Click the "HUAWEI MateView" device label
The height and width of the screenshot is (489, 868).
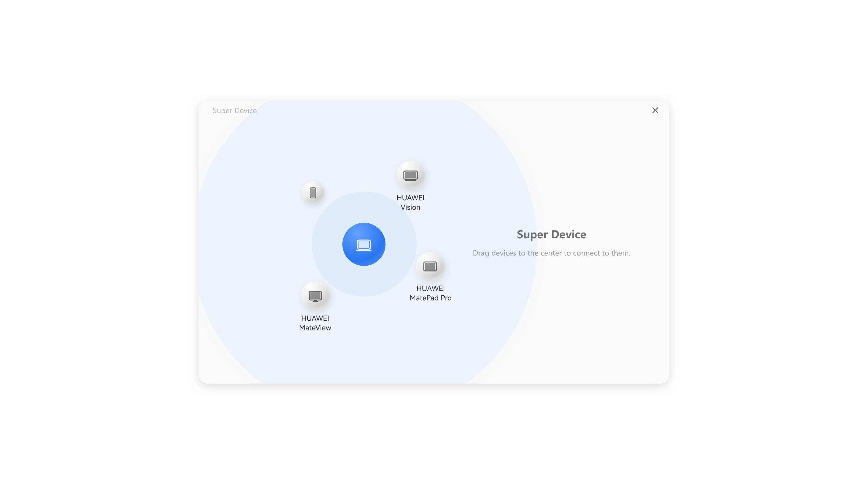[315, 323]
